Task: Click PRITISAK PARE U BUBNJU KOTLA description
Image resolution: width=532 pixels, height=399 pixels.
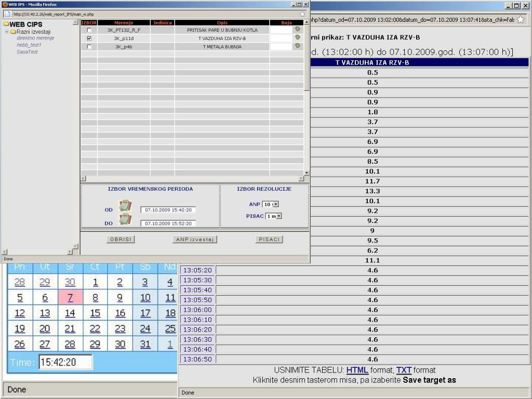Action: pos(222,30)
